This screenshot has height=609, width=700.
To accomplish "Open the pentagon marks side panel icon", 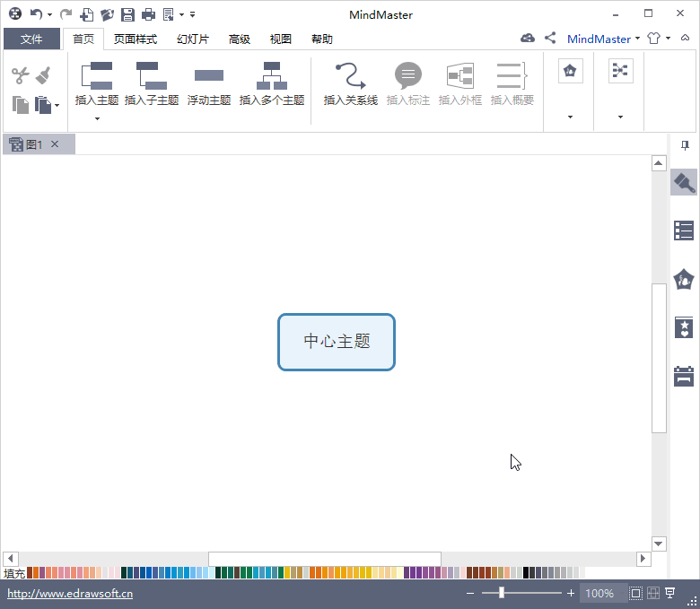I will click(x=684, y=279).
